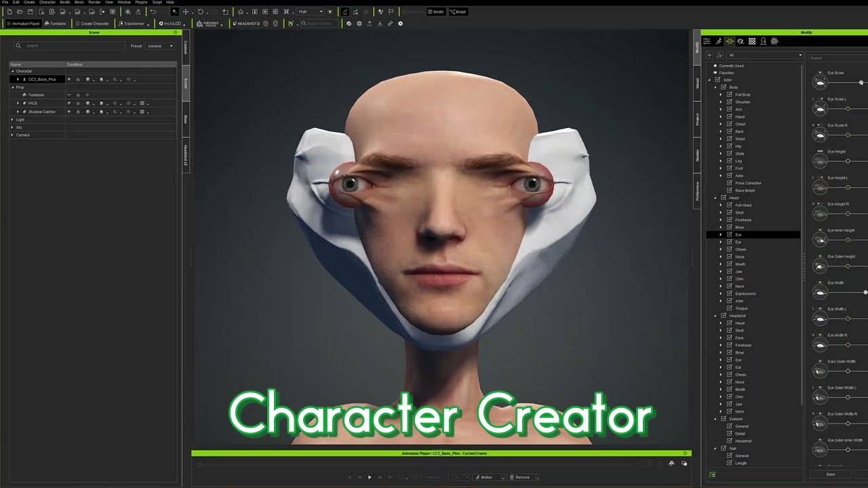Click the Undo arrow in toolbar
The width and height of the screenshot is (868, 488).
153,12
